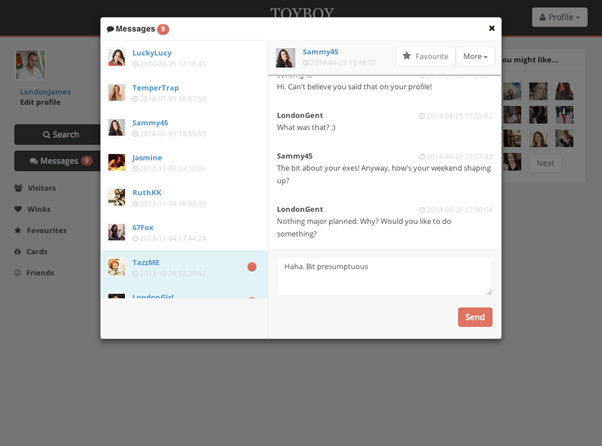
Task: Click the Favourites star icon in sidebar
Action: tap(18, 230)
